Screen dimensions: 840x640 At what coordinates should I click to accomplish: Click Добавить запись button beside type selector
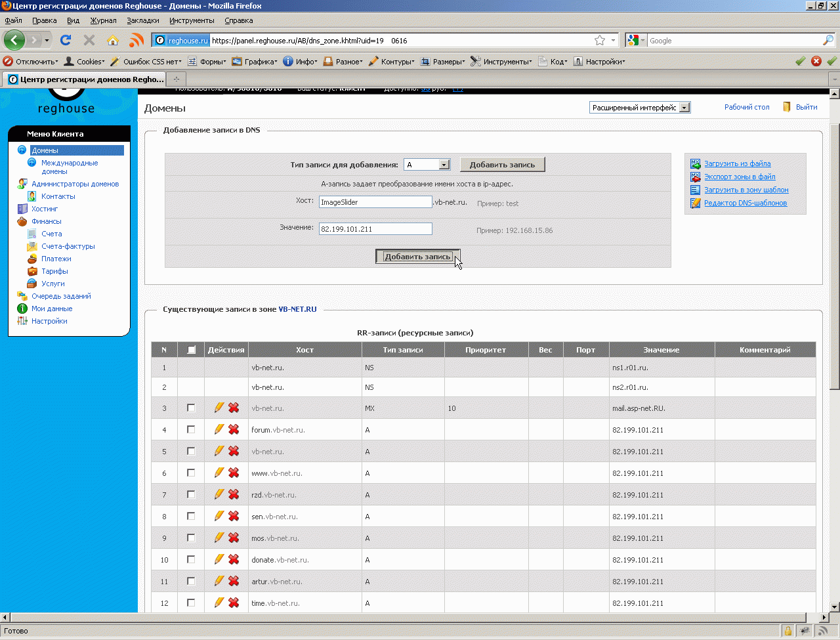point(503,165)
